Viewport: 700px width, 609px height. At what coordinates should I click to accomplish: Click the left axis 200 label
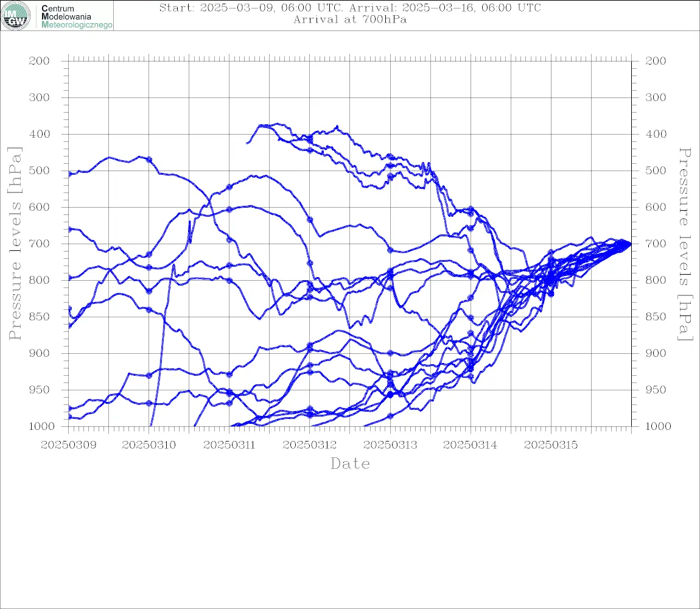tap(40, 61)
